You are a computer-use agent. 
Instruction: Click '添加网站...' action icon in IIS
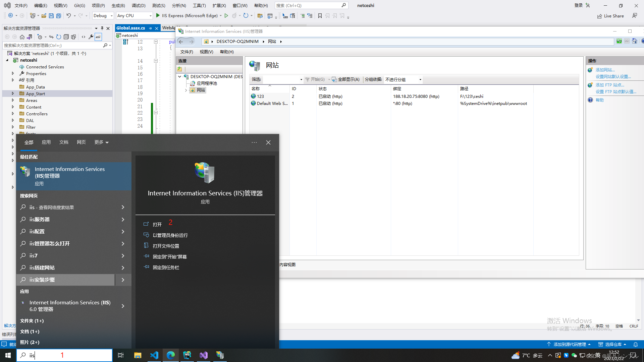coord(590,70)
